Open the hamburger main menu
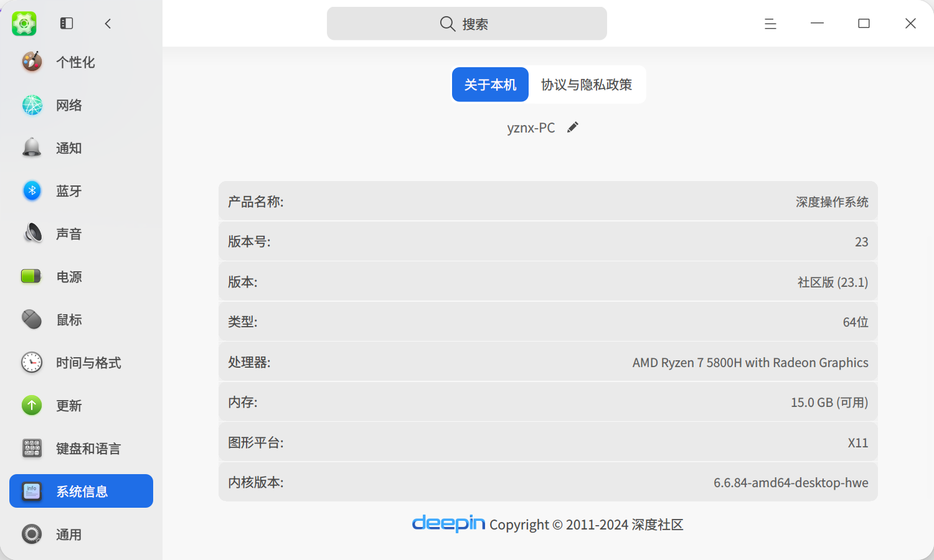Viewport: 934px width, 560px height. point(770,24)
